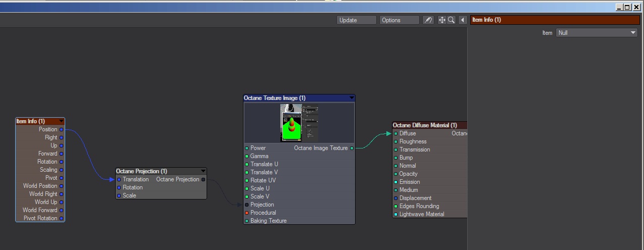Click the Rotation input on Octane Projection
The height and width of the screenshot is (250, 644).
tap(119, 187)
